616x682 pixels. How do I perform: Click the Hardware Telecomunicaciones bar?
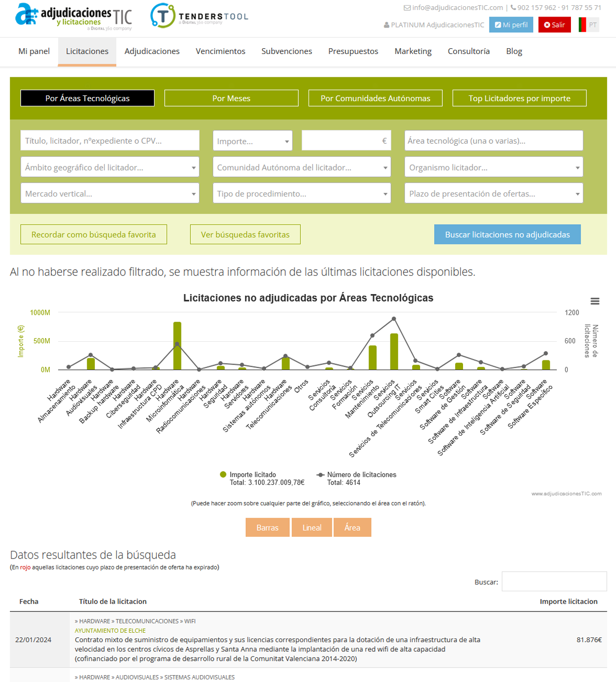[286, 364]
